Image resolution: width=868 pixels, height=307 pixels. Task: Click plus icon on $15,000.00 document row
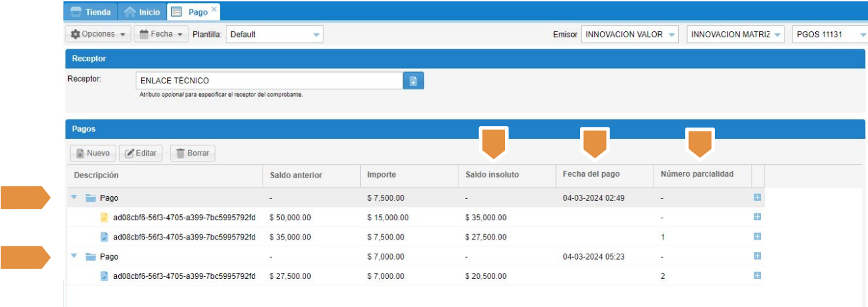pyautogui.click(x=757, y=217)
